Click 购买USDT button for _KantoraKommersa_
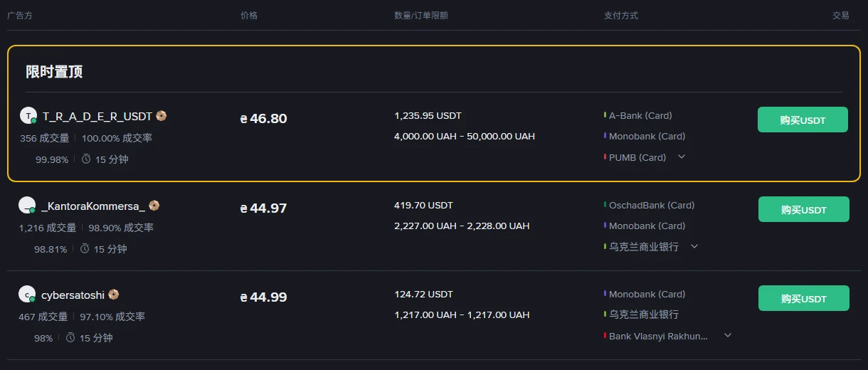868x370 pixels. pyautogui.click(x=804, y=209)
